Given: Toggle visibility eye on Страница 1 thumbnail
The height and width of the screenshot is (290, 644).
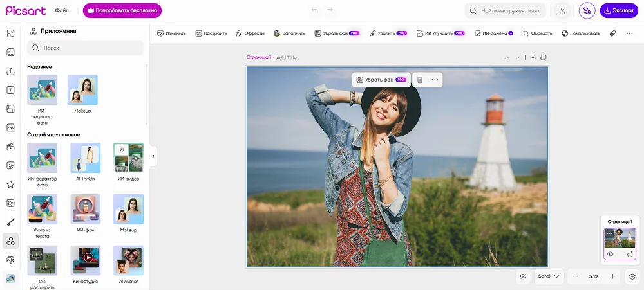Looking at the screenshot, I should (610, 254).
